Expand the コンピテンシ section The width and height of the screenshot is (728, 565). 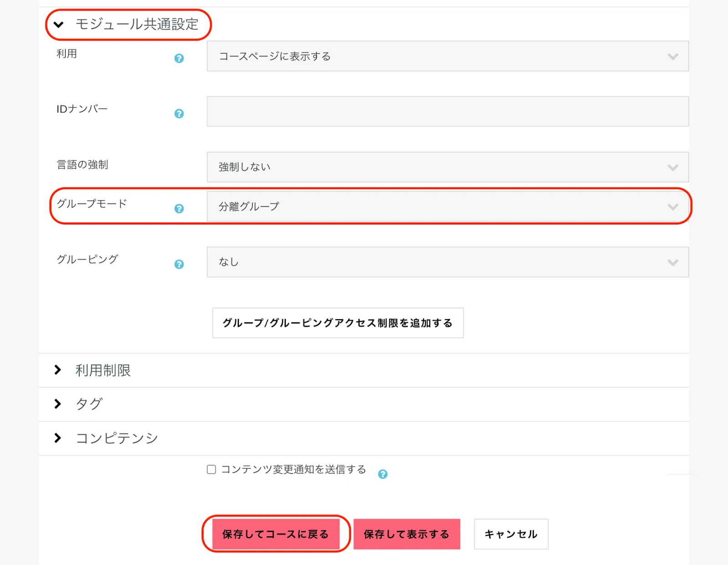(58, 438)
